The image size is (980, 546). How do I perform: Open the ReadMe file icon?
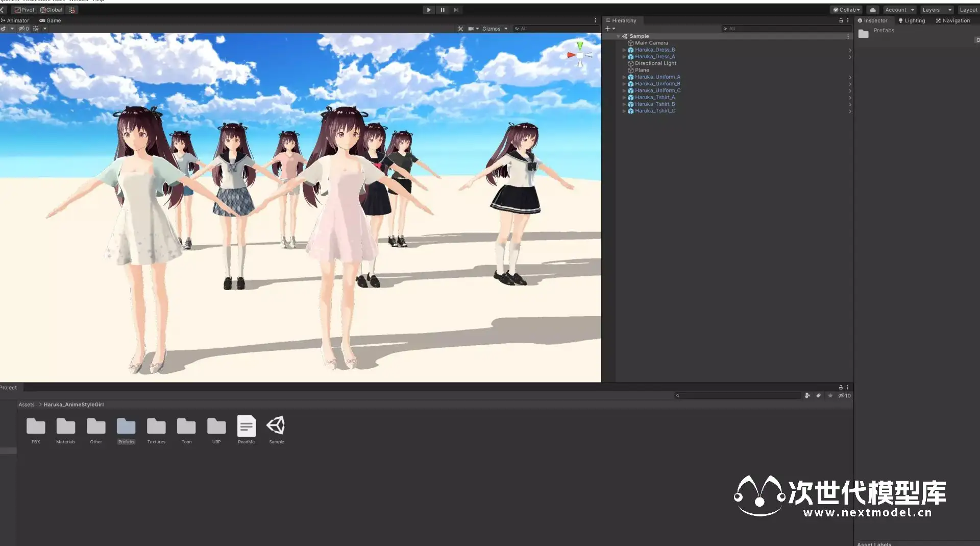click(x=246, y=426)
